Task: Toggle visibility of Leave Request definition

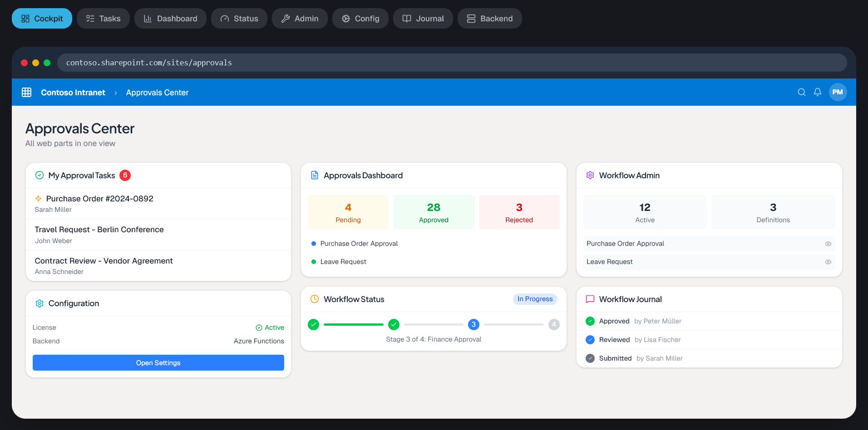Action: point(828,262)
